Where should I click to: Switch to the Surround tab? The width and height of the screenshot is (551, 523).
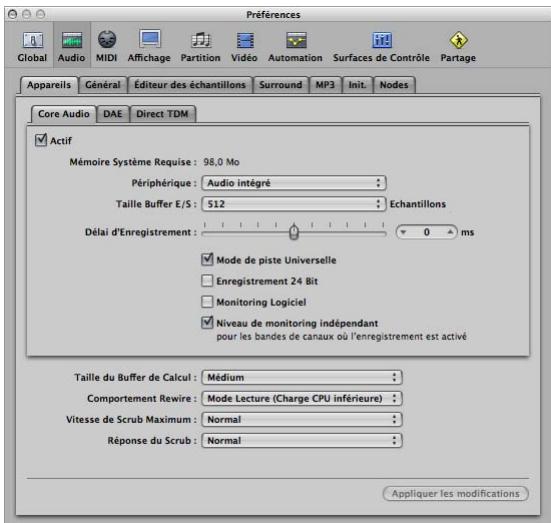280,85
